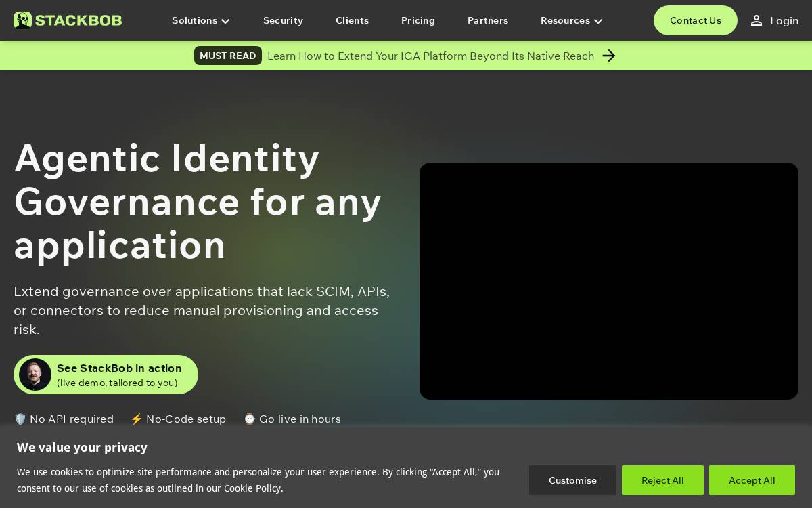Image resolution: width=812 pixels, height=508 pixels.
Task: Click the user icon beside Login
Action: pyautogui.click(x=757, y=20)
